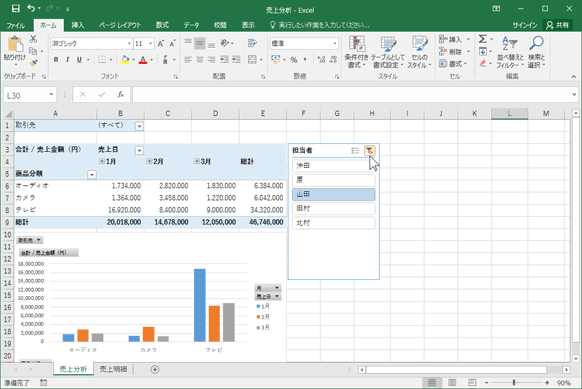Switch to the データ ribbon tab
The image size is (582, 389).
point(191,25)
